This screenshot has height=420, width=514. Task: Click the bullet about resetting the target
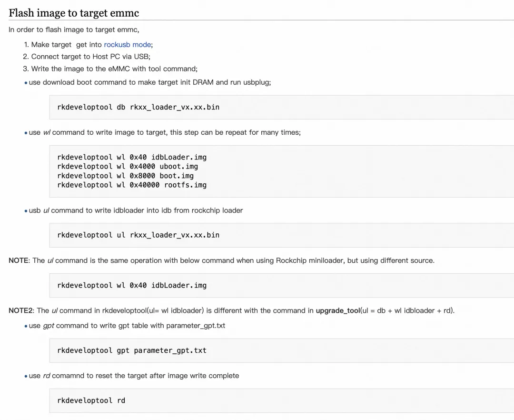click(134, 376)
